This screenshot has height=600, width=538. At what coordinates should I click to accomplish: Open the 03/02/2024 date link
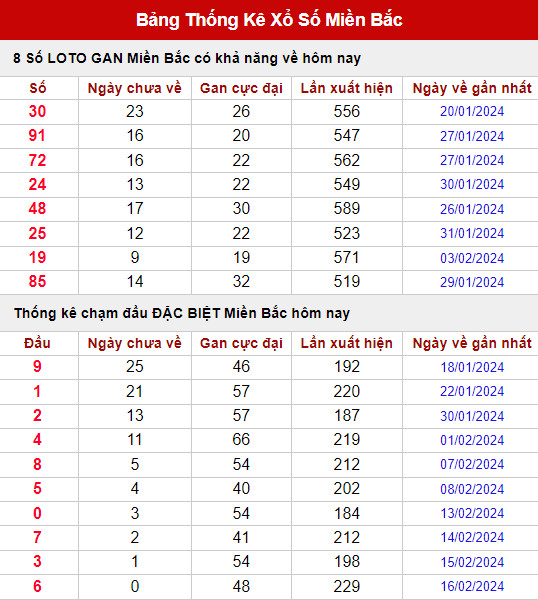[x=472, y=258]
